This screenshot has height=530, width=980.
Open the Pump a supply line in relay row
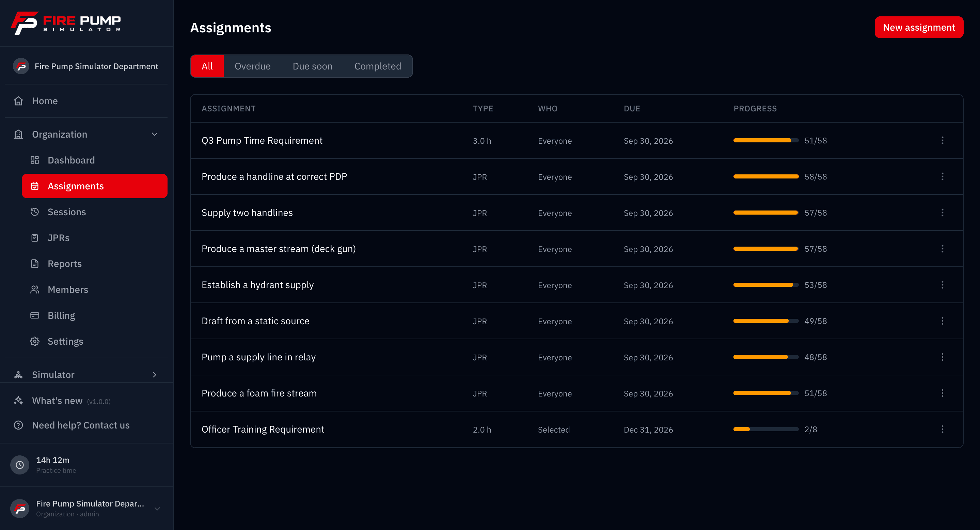coord(577,357)
